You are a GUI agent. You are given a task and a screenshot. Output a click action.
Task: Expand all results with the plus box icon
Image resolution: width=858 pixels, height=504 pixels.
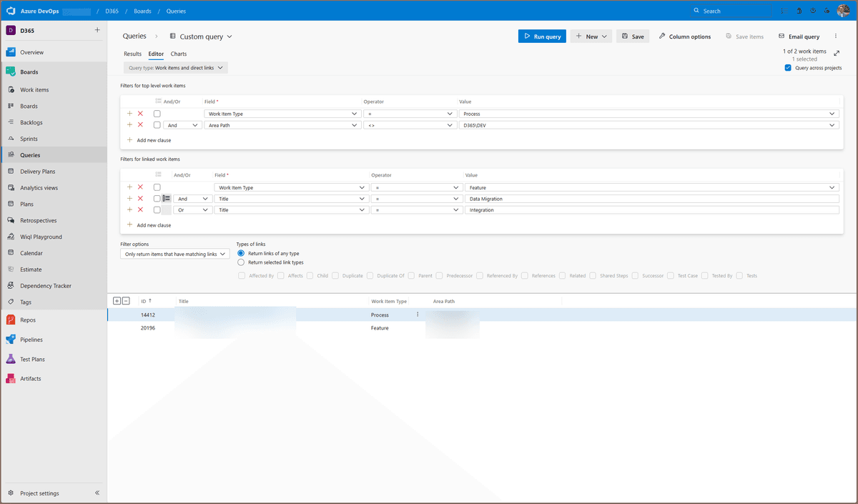pos(117,301)
